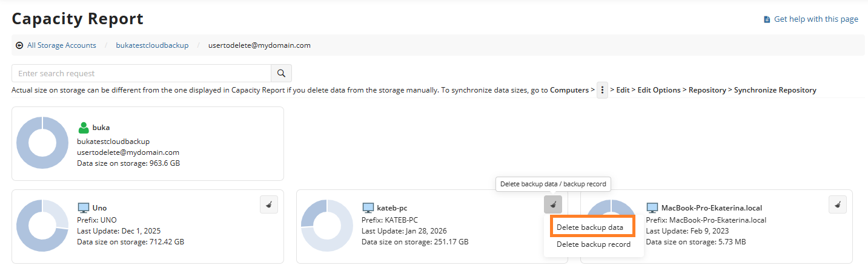Click the three-dot menu button in hint text
Screen dimensions: 868x271
click(x=602, y=90)
